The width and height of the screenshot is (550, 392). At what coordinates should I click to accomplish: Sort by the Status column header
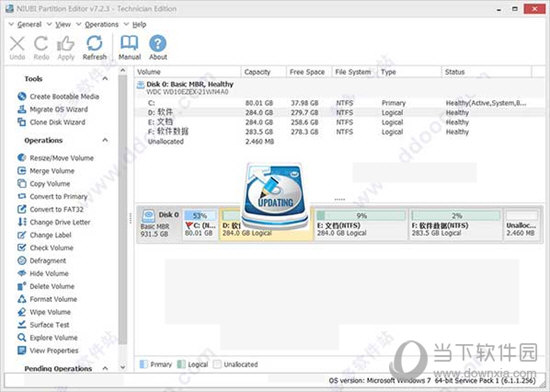click(487, 72)
